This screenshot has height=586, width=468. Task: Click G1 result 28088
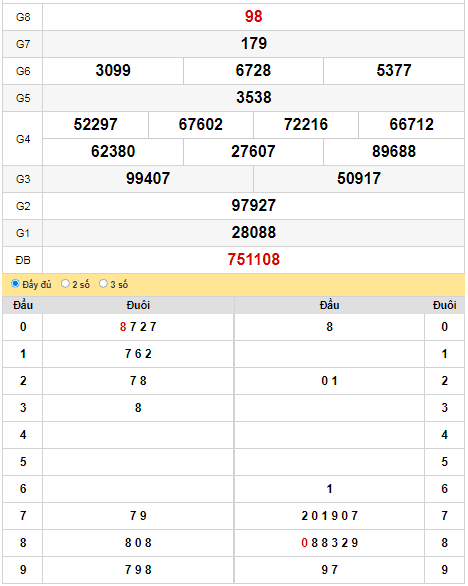(x=253, y=232)
